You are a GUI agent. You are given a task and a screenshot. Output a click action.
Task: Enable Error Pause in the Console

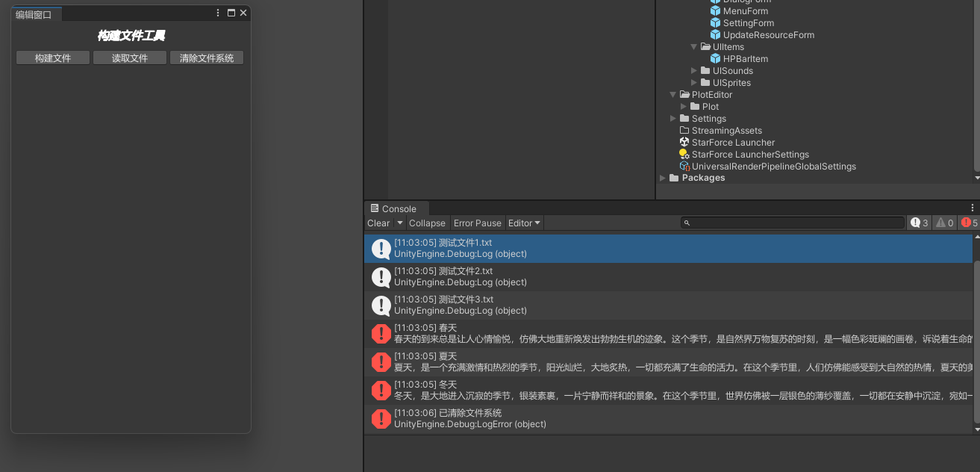click(477, 223)
